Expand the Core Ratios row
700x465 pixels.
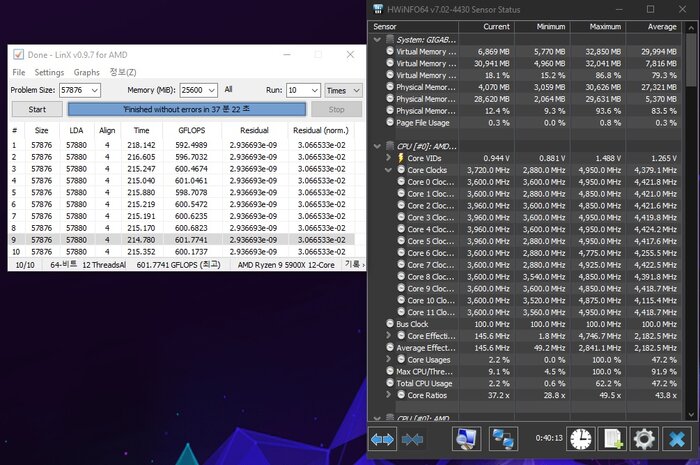[x=388, y=394]
